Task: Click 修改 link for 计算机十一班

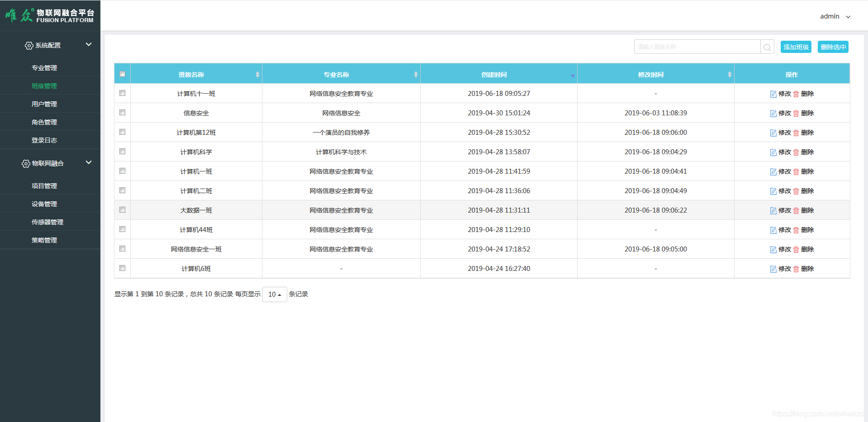Action: point(785,94)
